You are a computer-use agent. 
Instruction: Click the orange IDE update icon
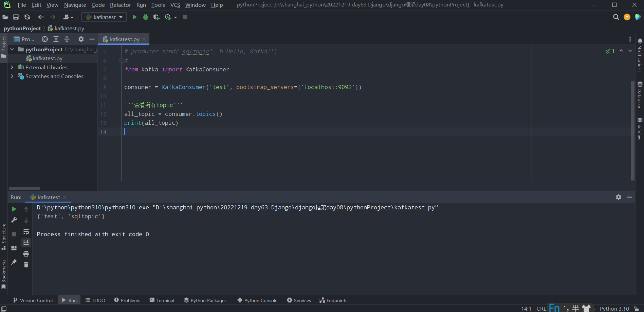(627, 17)
